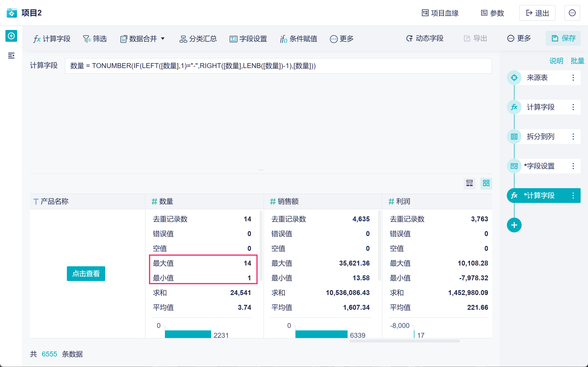Image resolution: width=588 pixels, height=367 pixels.
Task: Switch to table row view
Action: (469, 183)
